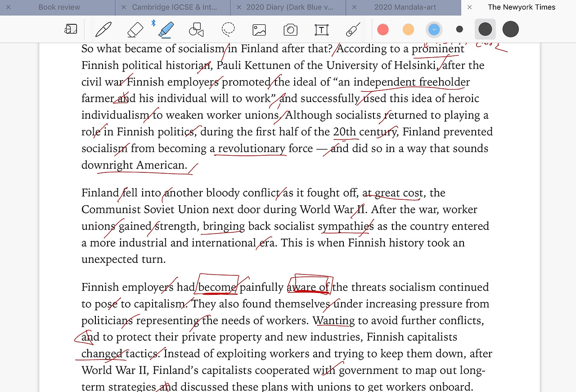Close The Newyork Times tab

tap(470, 7)
